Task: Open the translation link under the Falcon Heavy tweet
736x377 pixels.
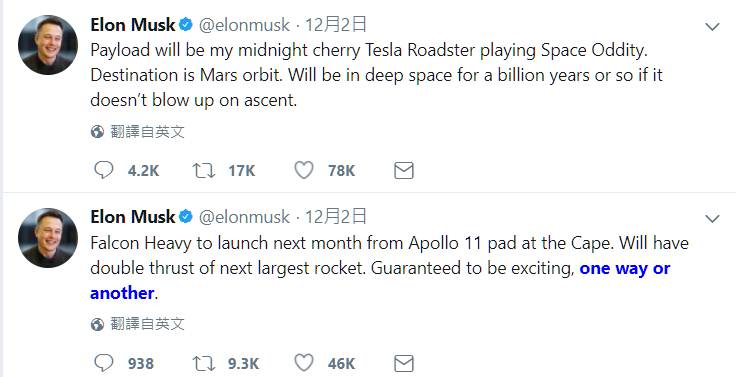Action: [147, 324]
